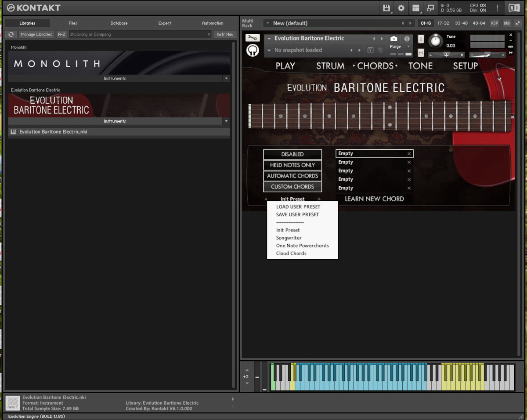Screen dimensions: 527x420
Task: Select next chord preset arrow
Action: pos(320,199)
